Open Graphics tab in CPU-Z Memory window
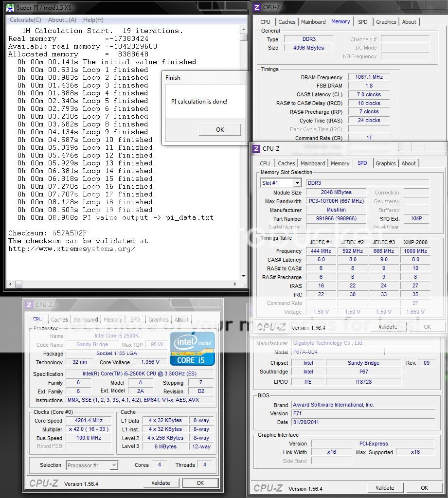 (386, 22)
